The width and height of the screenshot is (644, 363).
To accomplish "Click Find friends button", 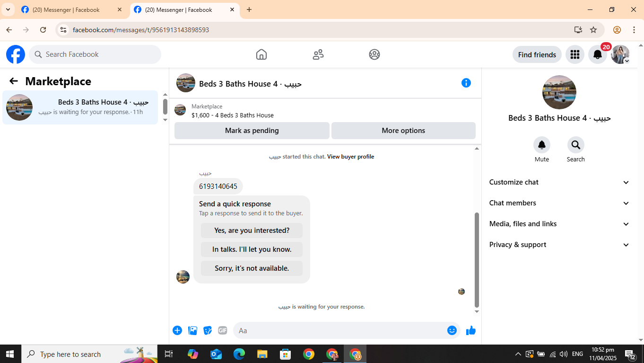I will [x=537, y=54].
